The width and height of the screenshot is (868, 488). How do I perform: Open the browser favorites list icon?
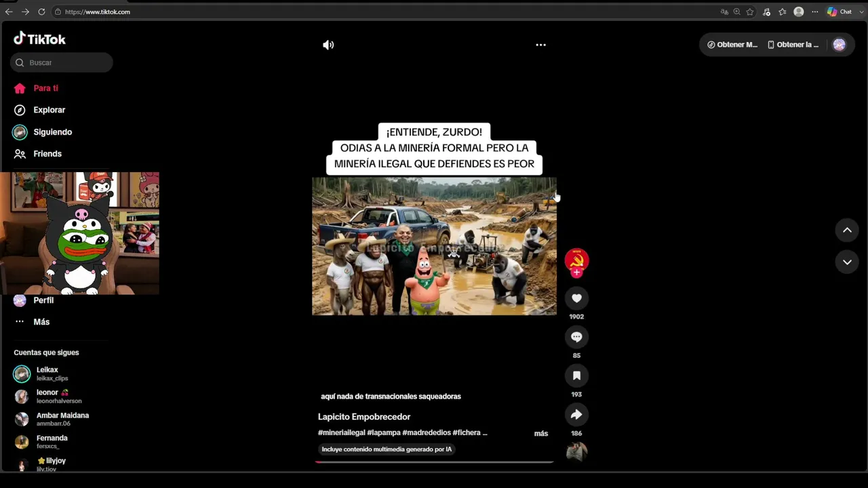click(783, 12)
